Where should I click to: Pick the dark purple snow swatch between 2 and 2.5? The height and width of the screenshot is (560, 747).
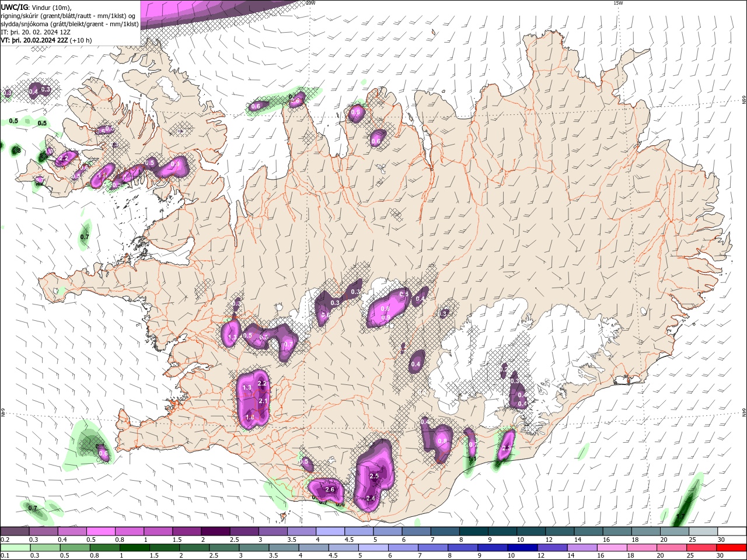click(x=215, y=531)
